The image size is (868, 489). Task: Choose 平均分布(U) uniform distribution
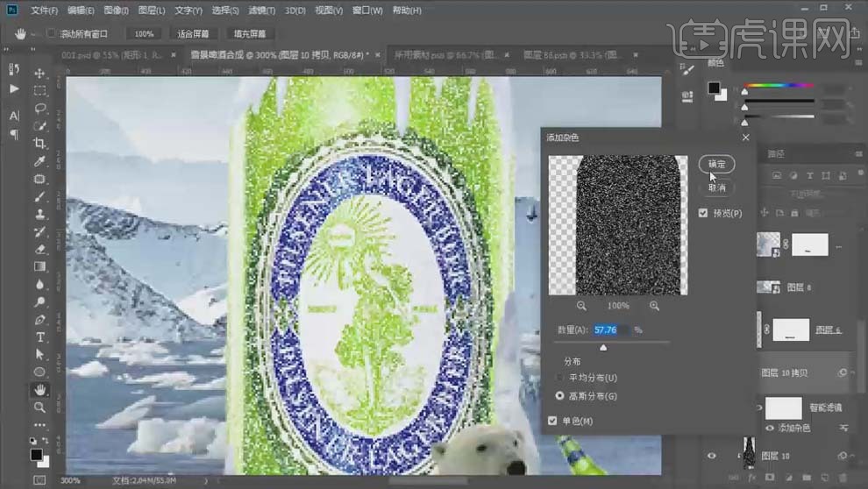(560, 378)
